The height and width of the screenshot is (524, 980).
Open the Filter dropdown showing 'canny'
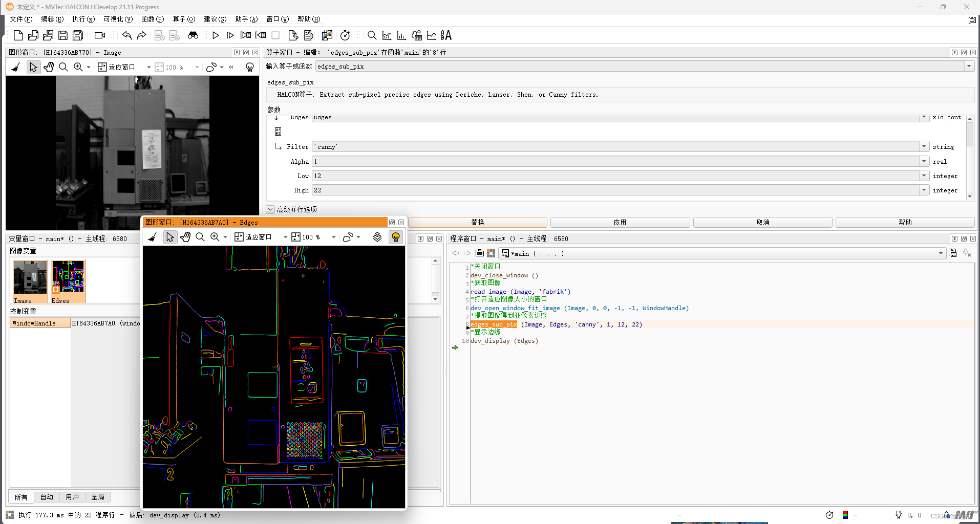point(923,146)
